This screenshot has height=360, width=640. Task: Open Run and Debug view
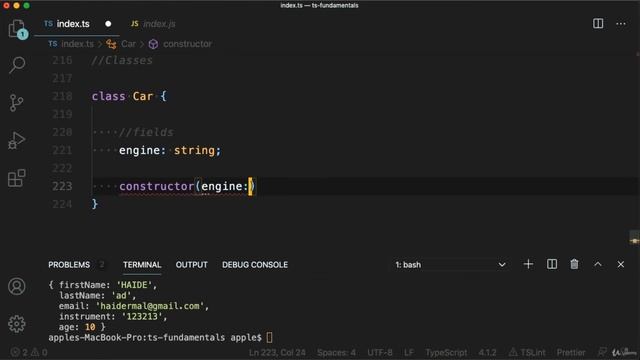(x=17, y=140)
